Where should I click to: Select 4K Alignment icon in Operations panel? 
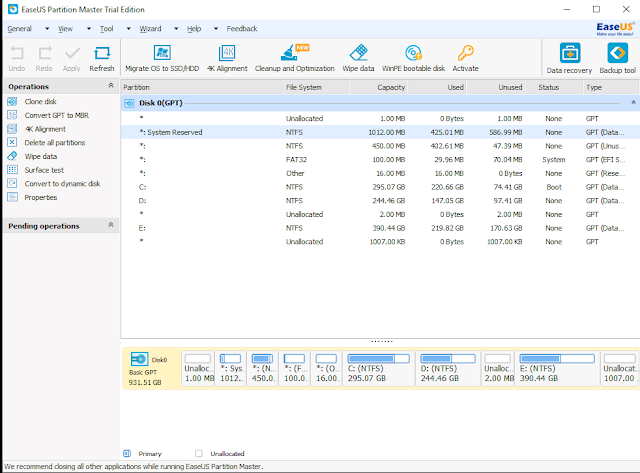(12, 129)
